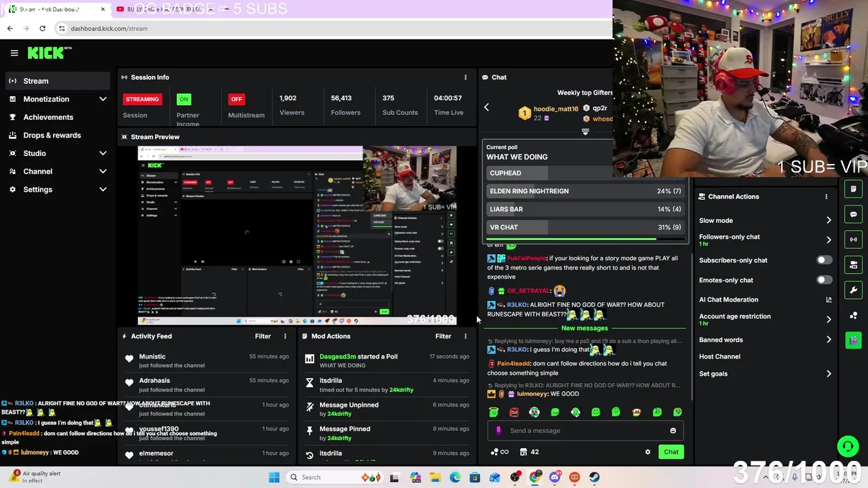Open the shop icon next to 42
Viewport: 868px width, 488px height.
(x=524, y=452)
